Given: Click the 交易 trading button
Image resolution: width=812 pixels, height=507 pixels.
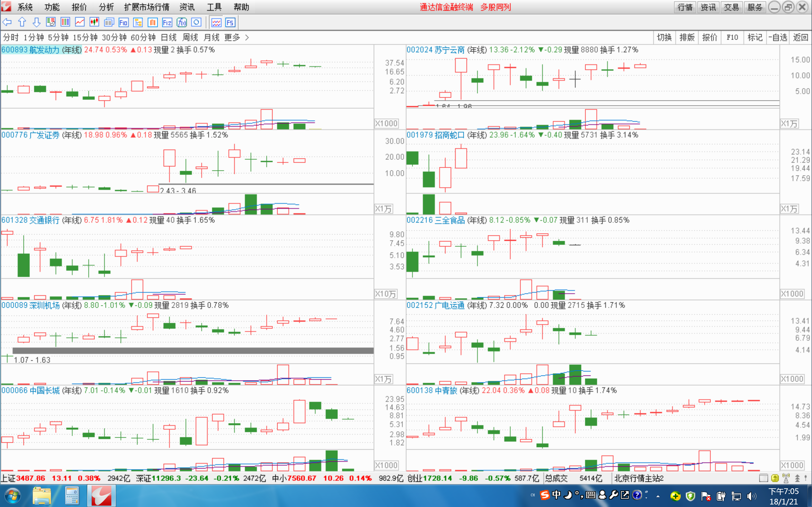Looking at the screenshot, I should tap(731, 7).
